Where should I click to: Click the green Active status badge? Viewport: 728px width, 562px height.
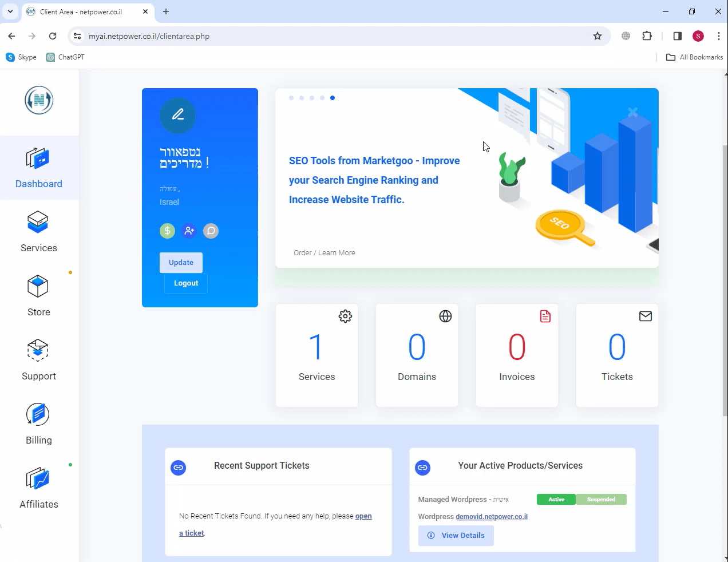coord(556,500)
